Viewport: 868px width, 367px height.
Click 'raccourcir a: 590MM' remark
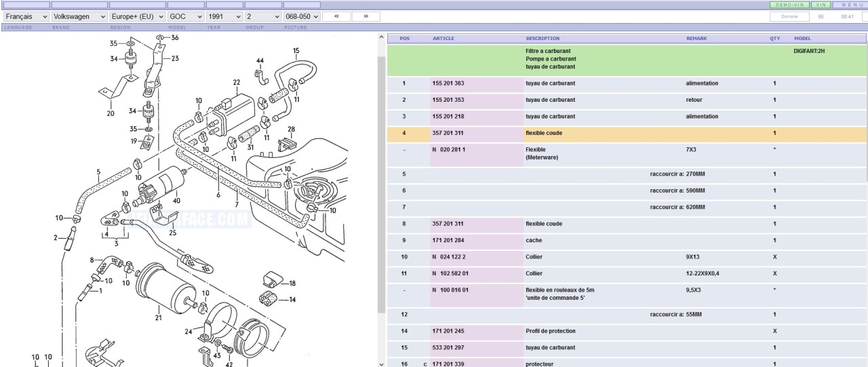point(677,191)
